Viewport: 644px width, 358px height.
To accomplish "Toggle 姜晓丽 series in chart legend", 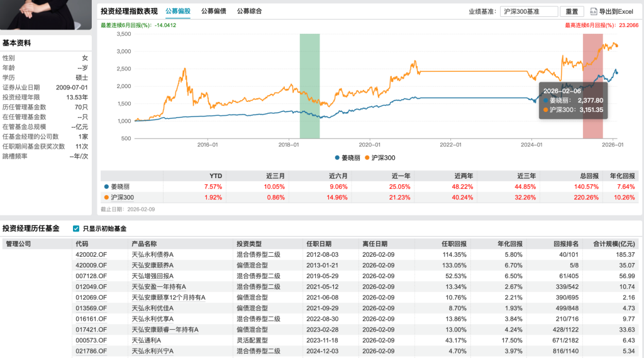I will [347, 158].
